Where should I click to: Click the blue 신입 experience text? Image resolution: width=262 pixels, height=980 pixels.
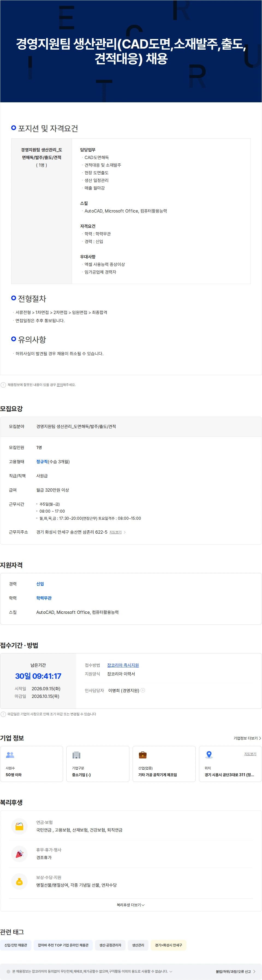tap(40, 584)
